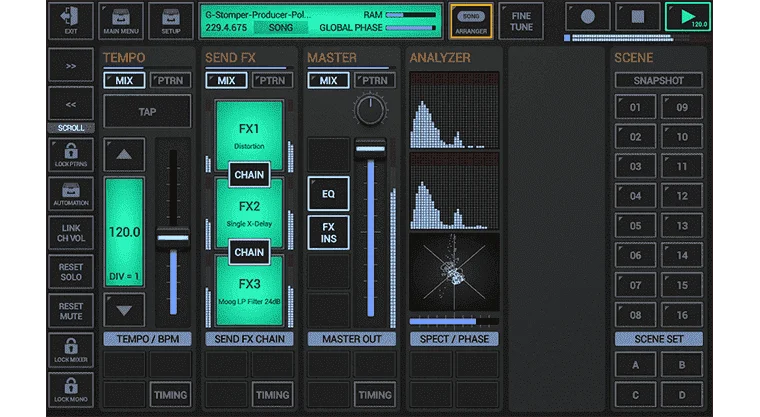
Task: Select scene set D
Action: point(681,395)
